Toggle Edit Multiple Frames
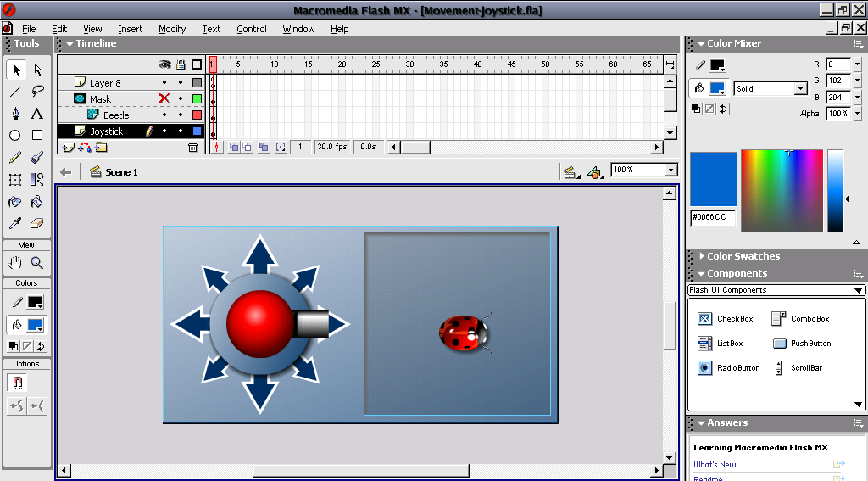The width and height of the screenshot is (868, 481). coord(264,148)
